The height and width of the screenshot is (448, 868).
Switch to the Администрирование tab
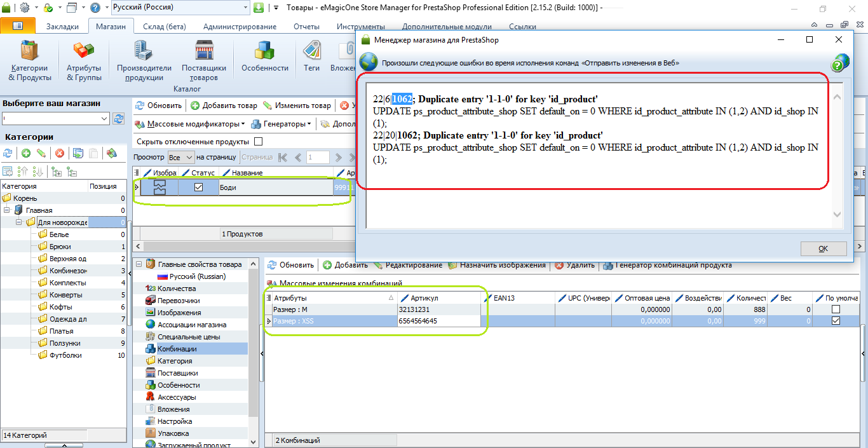click(x=240, y=27)
